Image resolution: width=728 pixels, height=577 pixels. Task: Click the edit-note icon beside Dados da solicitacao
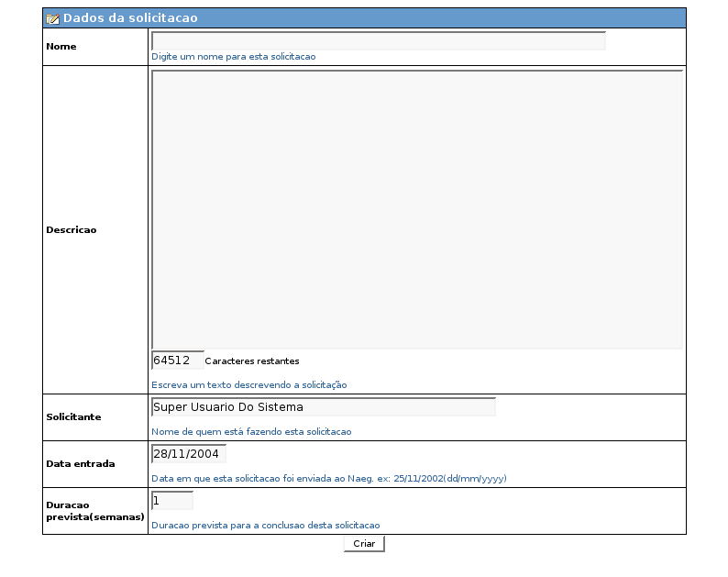[x=53, y=18]
